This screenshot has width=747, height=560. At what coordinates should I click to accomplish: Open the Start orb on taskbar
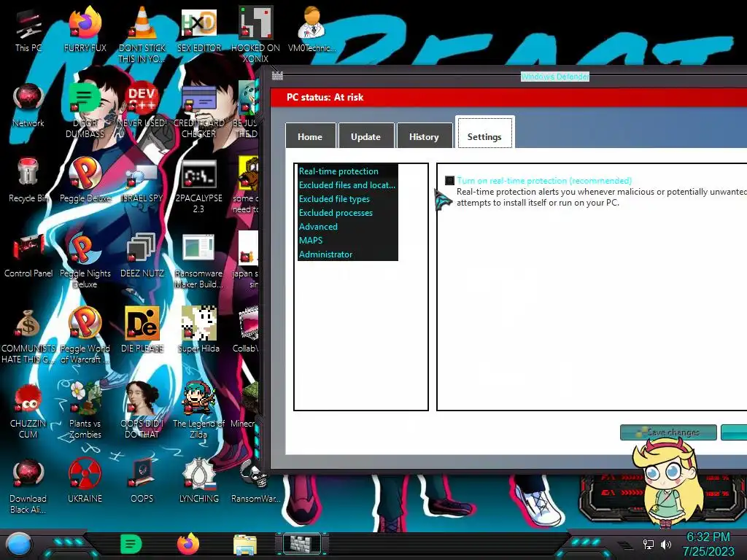point(18,544)
